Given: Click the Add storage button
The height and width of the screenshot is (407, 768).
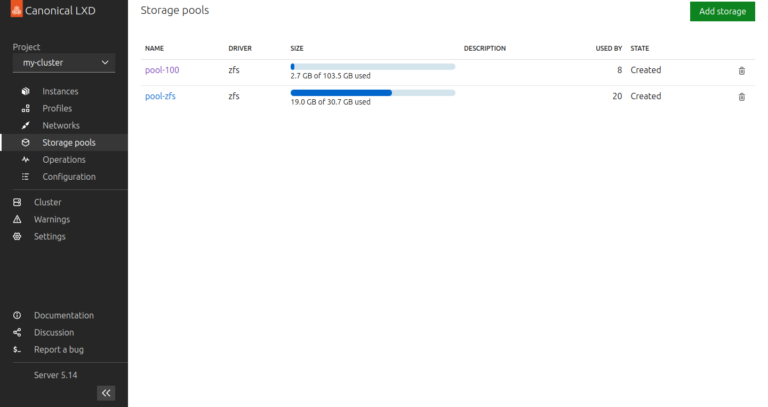Looking at the screenshot, I should pyautogui.click(x=722, y=11).
